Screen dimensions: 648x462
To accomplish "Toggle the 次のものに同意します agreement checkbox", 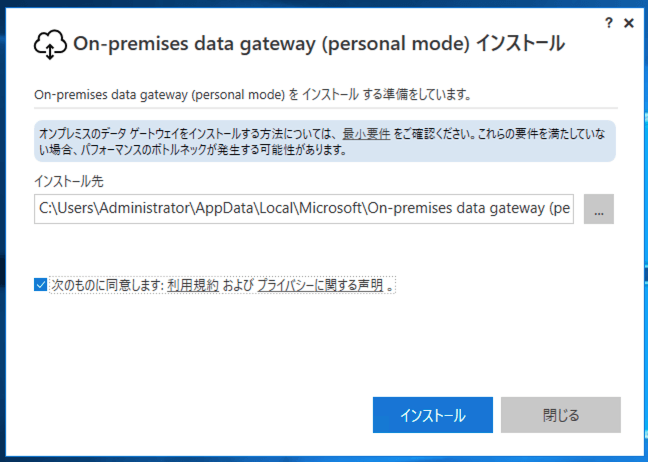I will (x=40, y=285).
